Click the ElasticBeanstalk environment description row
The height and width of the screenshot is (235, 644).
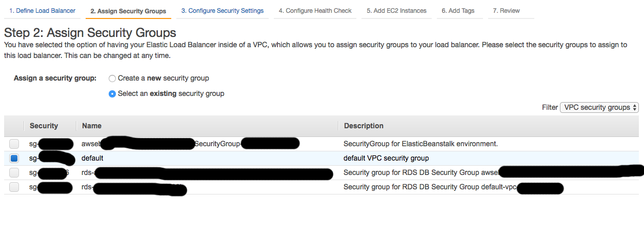[x=420, y=144]
